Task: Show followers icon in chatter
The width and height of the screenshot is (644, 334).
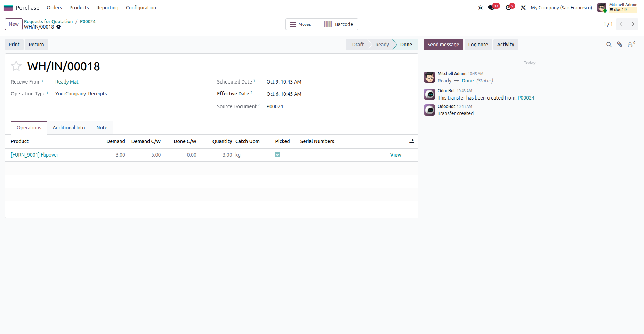Action: pyautogui.click(x=631, y=45)
